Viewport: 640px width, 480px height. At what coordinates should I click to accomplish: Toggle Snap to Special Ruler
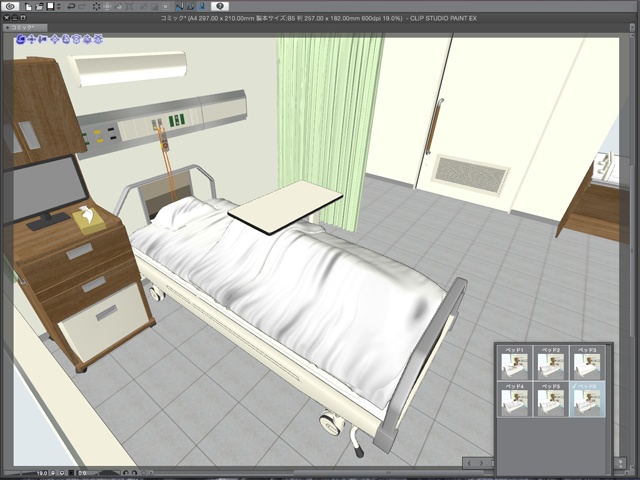(190, 7)
